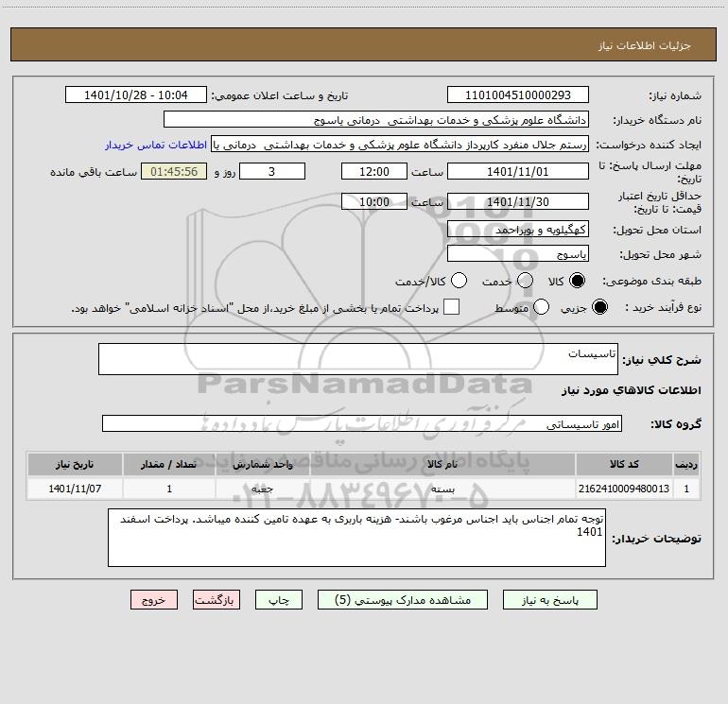Click the province field کهگیلویه و بویراحمد
The width and height of the screenshot is (728, 704).
(x=518, y=229)
